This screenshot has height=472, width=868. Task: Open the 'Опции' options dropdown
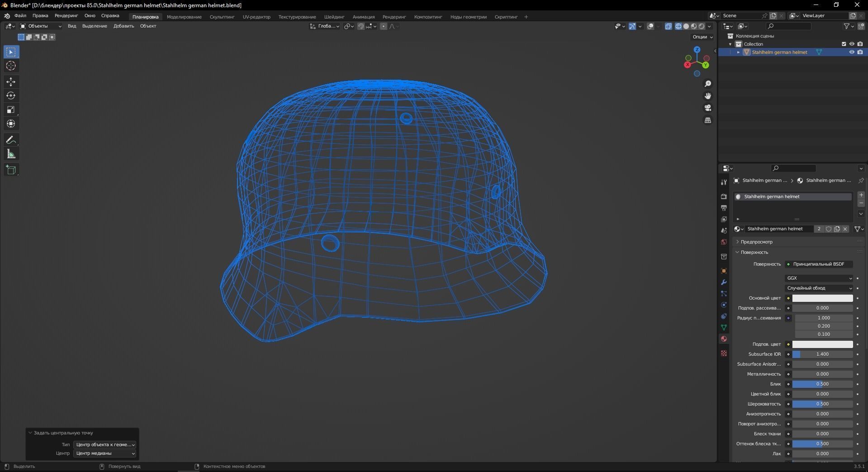point(702,37)
